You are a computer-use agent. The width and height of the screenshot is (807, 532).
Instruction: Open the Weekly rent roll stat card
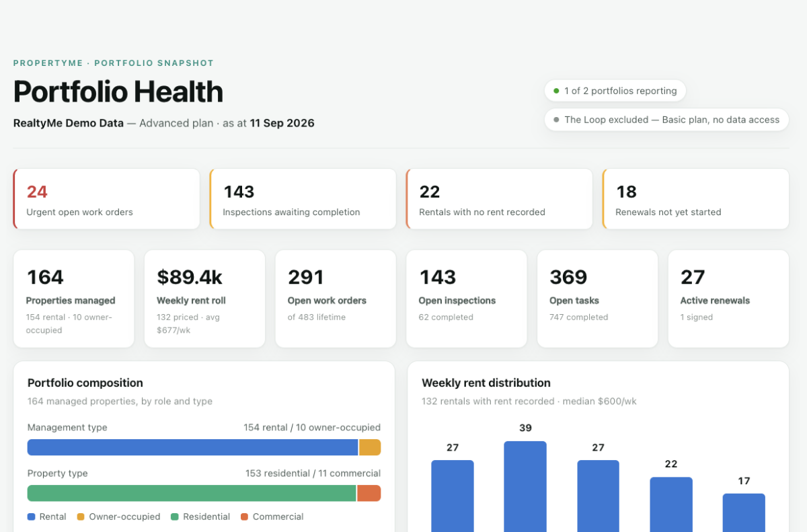coord(204,299)
